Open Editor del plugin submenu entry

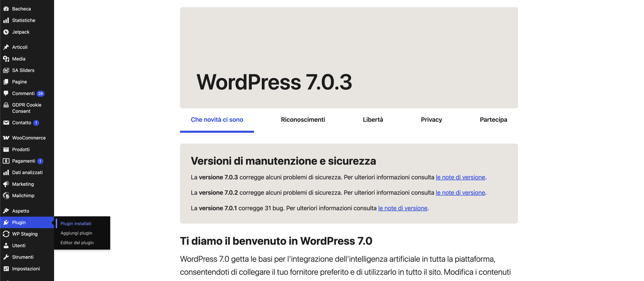tap(77, 243)
